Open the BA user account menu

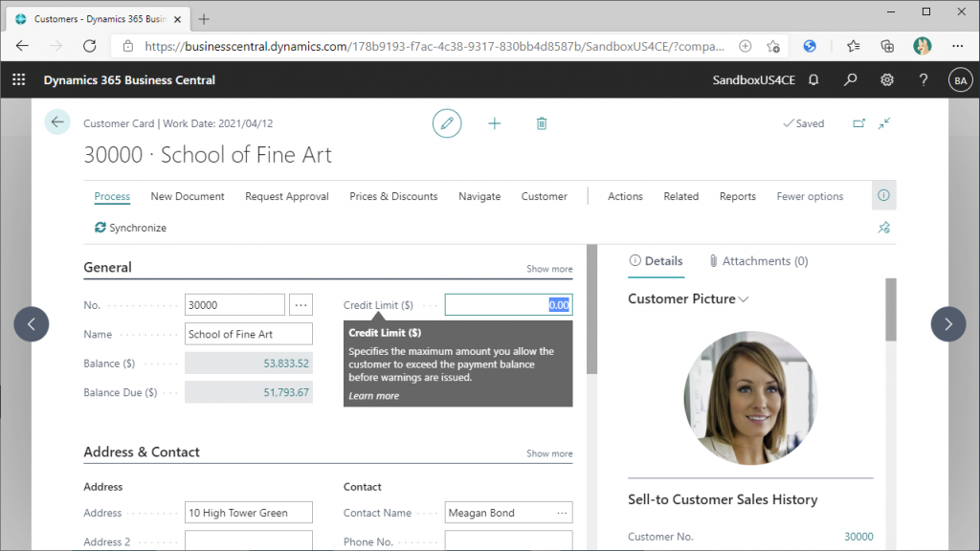(x=960, y=80)
